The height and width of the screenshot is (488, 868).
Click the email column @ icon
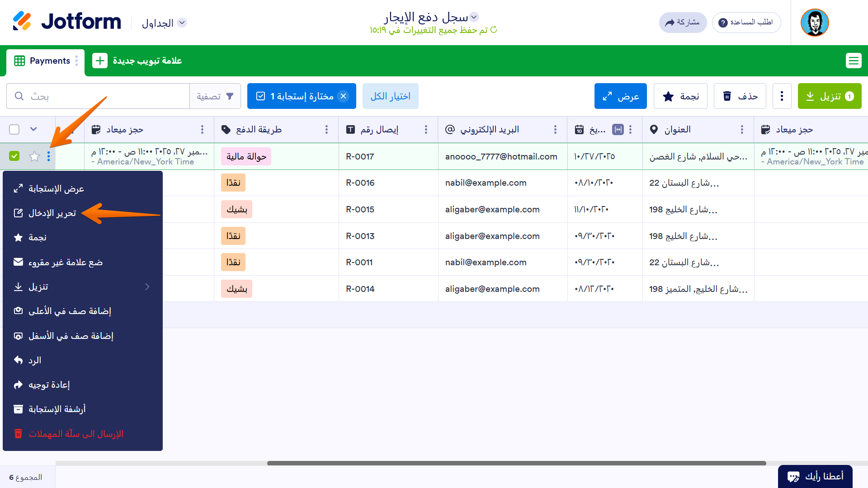pos(449,129)
